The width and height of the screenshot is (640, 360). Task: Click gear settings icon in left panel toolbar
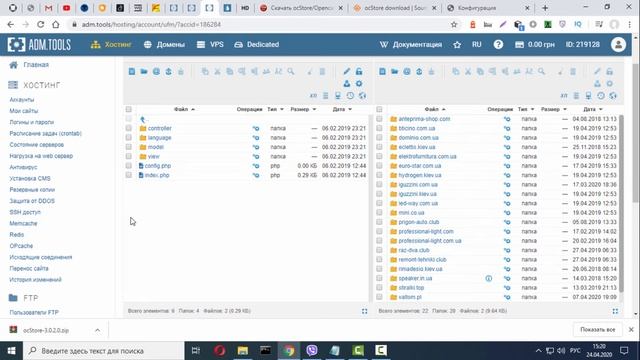coord(359,84)
